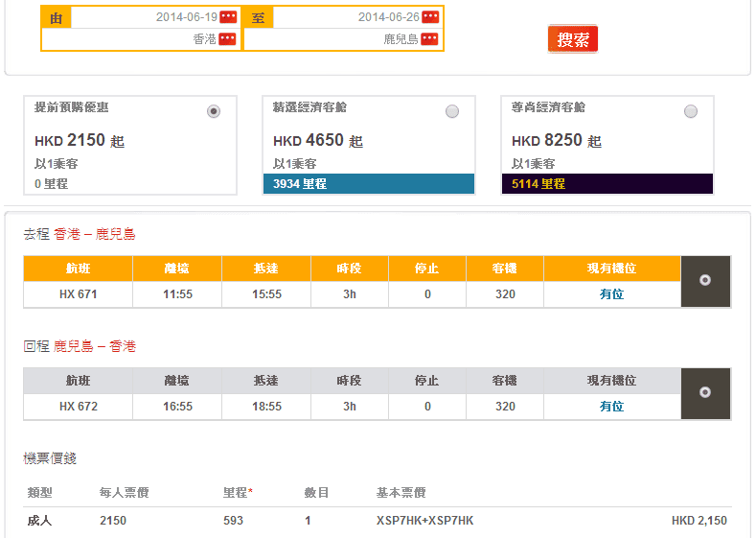The width and height of the screenshot is (756, 538).
Task: Select the 尊尚經濟客艙 fare radio button
Action: coord(691,111)
